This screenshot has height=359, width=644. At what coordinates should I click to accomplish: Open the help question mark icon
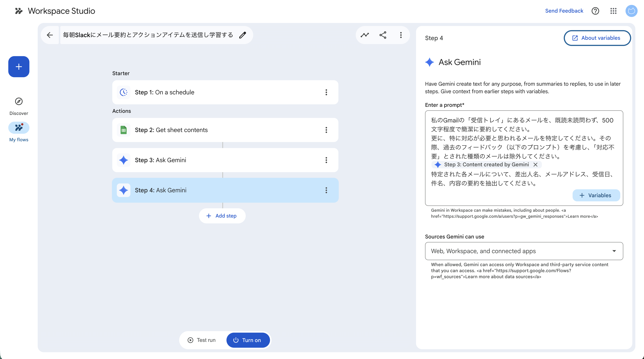595,11
